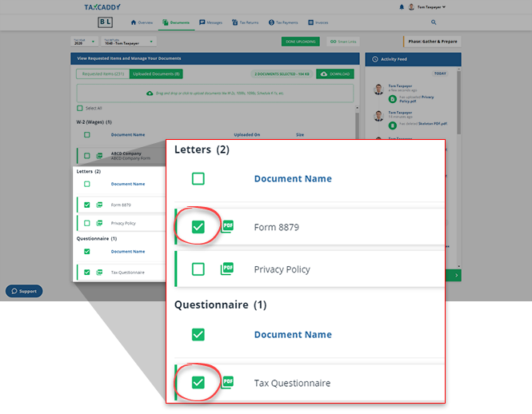Open the Messages tab
Viewport: 532px width, 414px height.
click(210, 22)
